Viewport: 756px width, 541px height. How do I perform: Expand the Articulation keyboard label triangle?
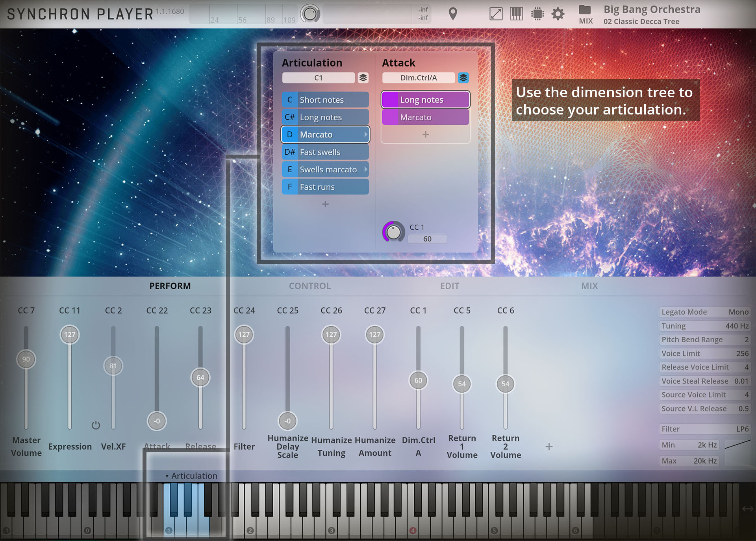click(167, 476)
